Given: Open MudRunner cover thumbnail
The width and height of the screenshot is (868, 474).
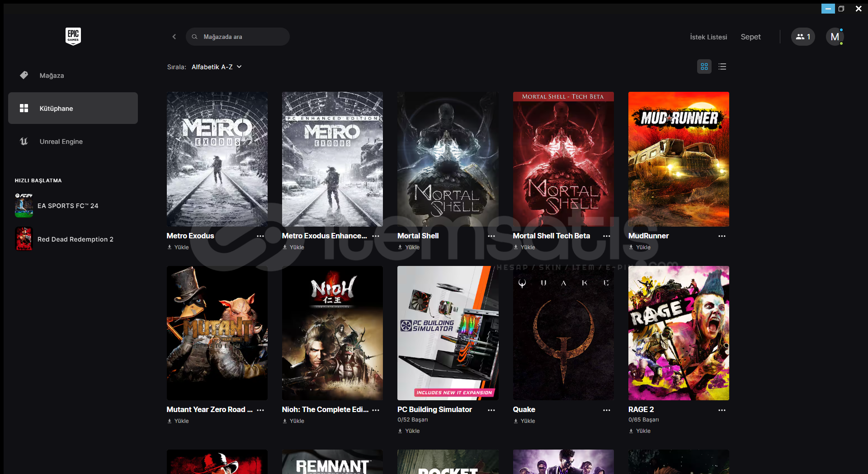Looking at the screenshot, I should pyautogui.click(x=679, y=159).
